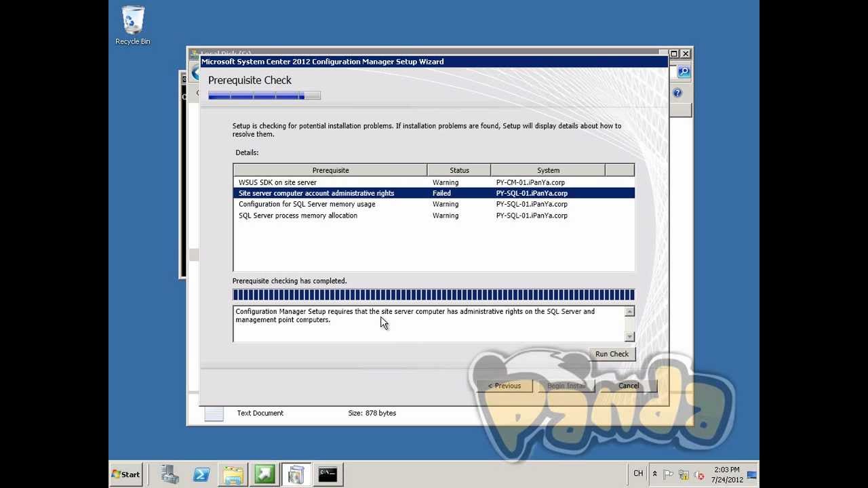The width and height of the screenshot is (868, 488).
Task: Open the clock showing 2:03 PM
Action: click(x=727, y=474)
